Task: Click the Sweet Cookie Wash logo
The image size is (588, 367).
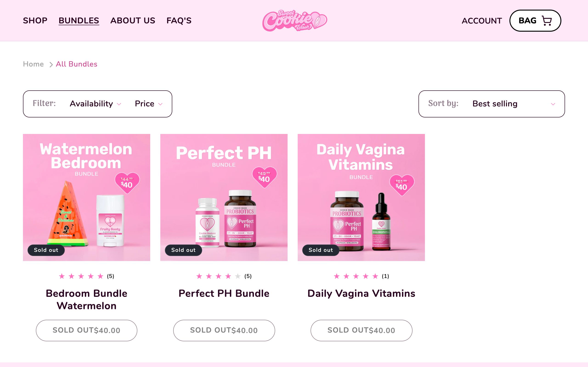Action: tap(294, 21)
